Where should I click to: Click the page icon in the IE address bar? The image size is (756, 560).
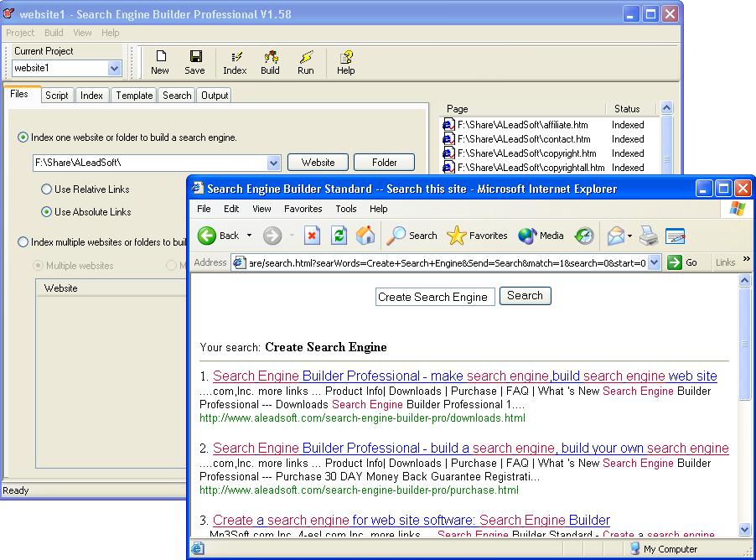tap(239, 262)
